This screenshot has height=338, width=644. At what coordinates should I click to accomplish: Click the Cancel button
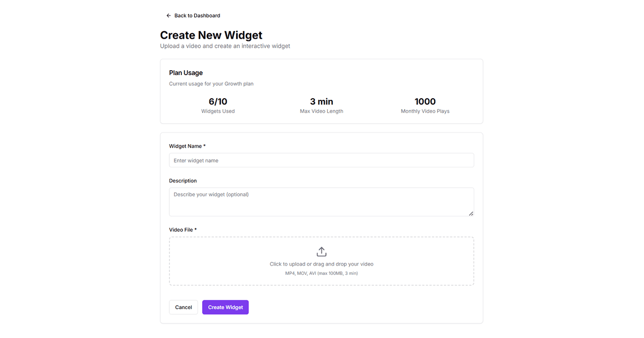click(x=183, y=307)
